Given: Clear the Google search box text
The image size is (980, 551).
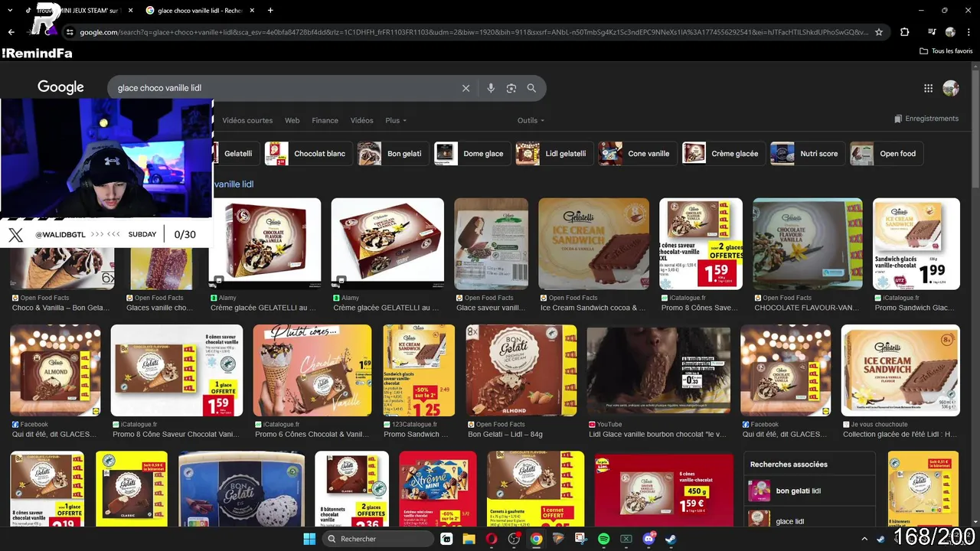Looking at the screenshot, I should click(465, 88).
